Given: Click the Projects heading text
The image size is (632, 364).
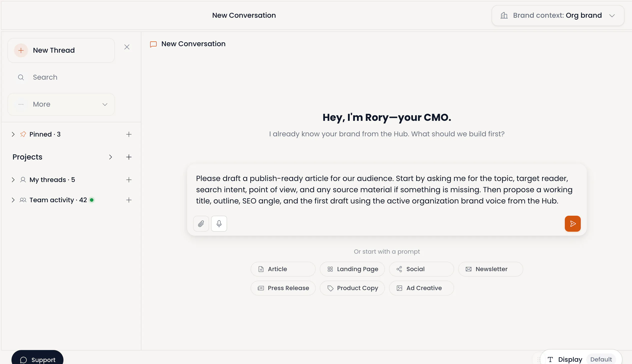Looking at the screenshot, I should point(27,157).
